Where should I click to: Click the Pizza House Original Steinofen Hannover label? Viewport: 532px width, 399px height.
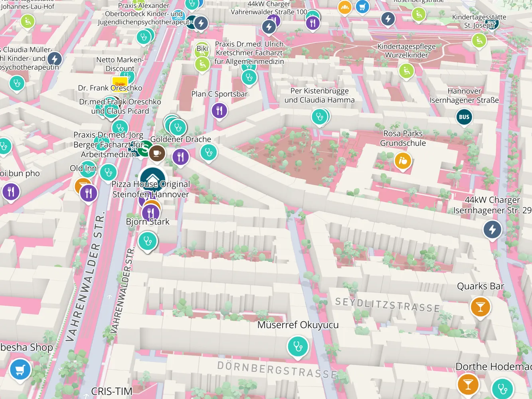(x=151, y=189)
